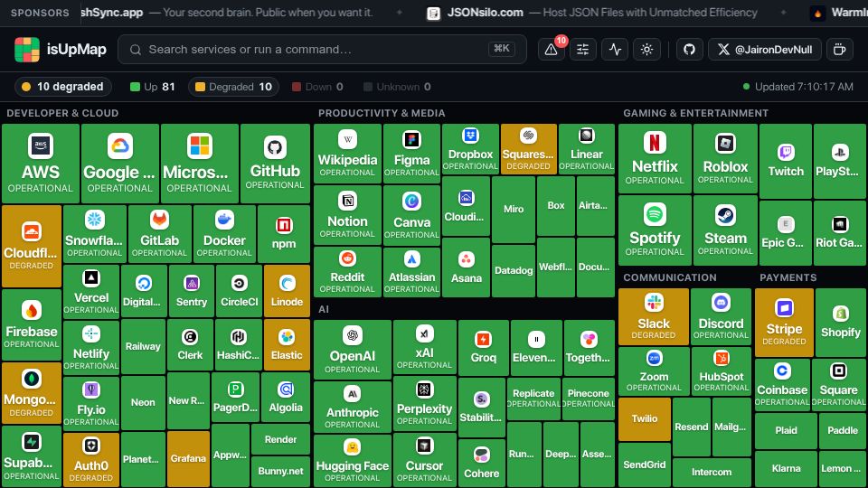Image resolution: width=868 pixels, height=488 pixels.
Task: Toggle the Down 0 status filter
Action: (317, 87)
